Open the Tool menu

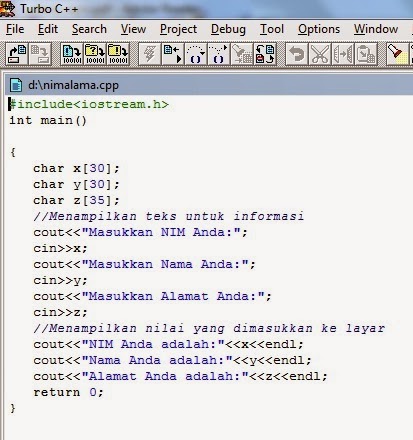(x=272, y=29)
